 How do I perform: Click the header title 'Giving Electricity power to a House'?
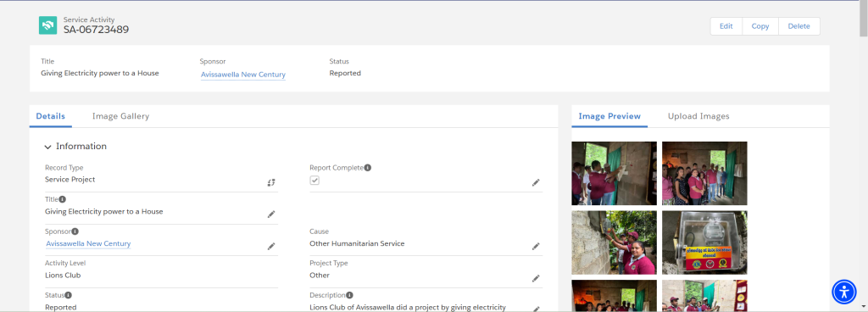coord(100,73)
